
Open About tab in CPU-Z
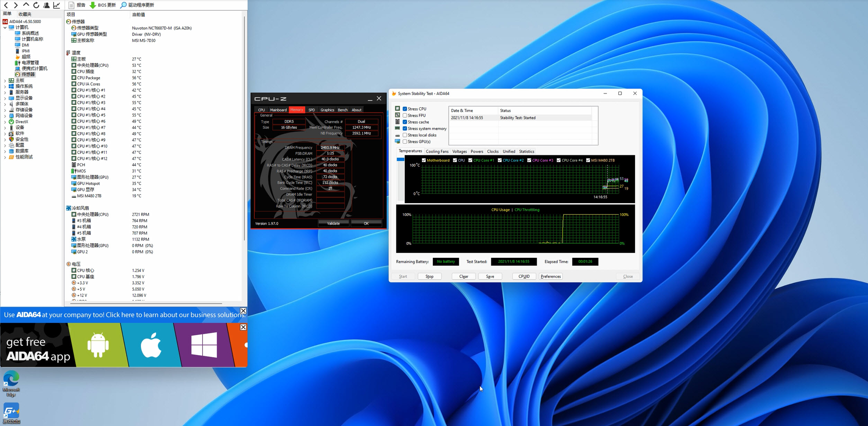pos(357,110)
